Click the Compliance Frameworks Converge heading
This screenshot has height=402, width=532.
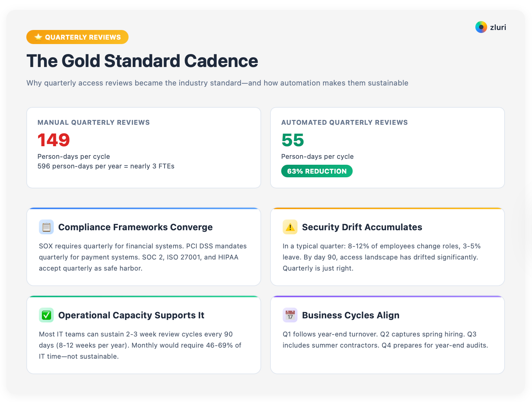point(135,227)
